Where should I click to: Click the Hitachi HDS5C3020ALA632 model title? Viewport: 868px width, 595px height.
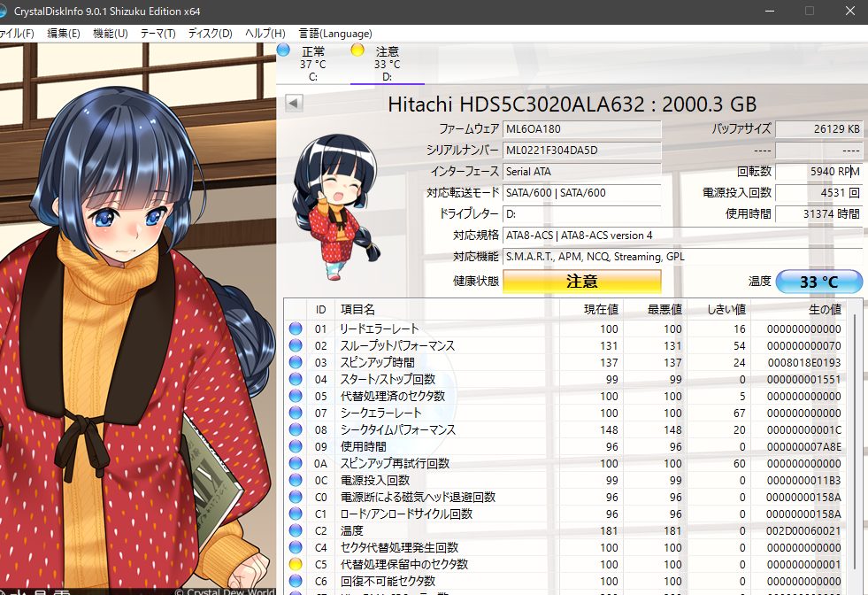(572, 104)
